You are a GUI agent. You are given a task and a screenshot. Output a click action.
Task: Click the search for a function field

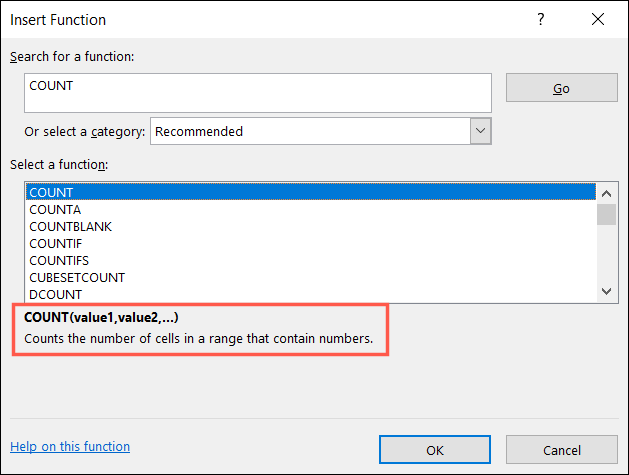(x=258, y=92)
